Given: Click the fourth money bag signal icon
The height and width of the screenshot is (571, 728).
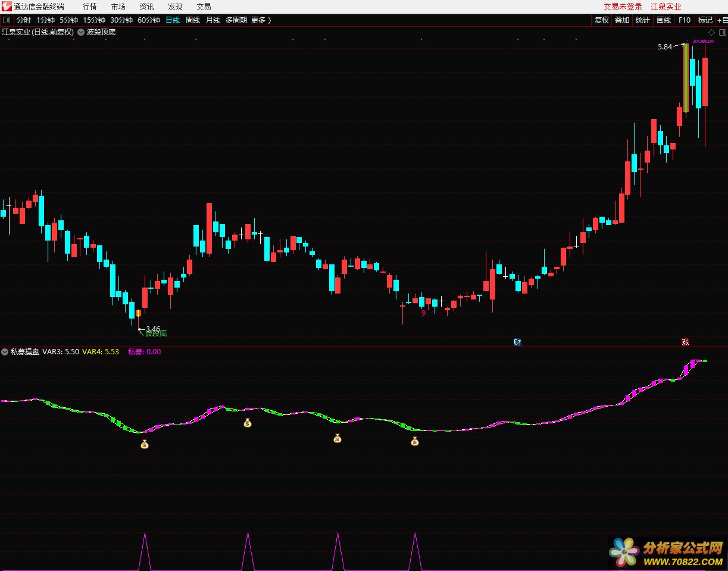Looking at the screenshot, I should pos(415,441).
